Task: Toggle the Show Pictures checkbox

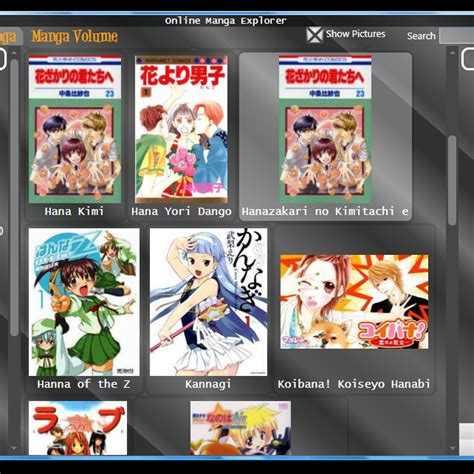Action: click(315, 35)
